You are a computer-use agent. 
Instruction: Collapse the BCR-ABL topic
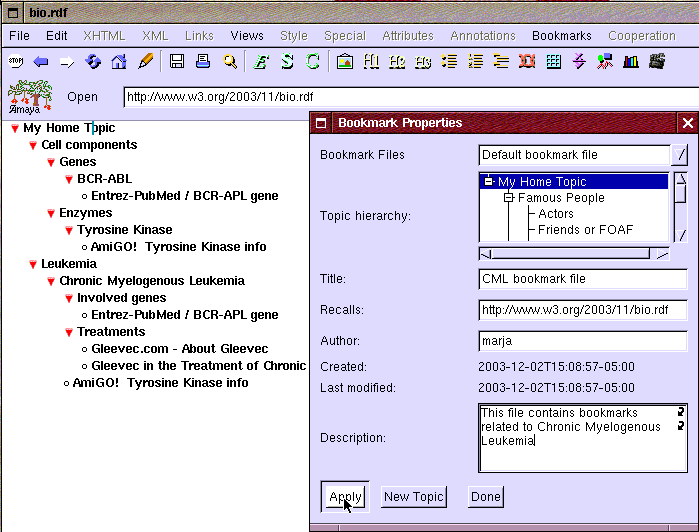tap(69, 179)
